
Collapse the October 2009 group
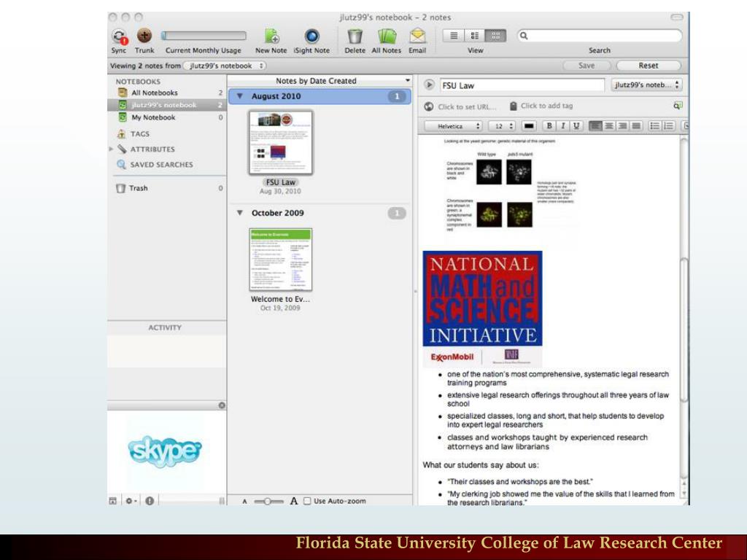pos(240,213)
